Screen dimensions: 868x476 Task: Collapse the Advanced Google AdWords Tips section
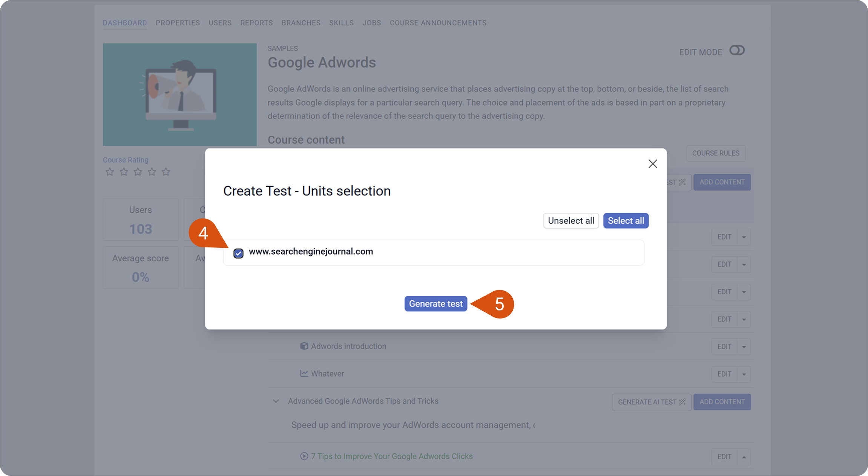click(x=276, y=401)
